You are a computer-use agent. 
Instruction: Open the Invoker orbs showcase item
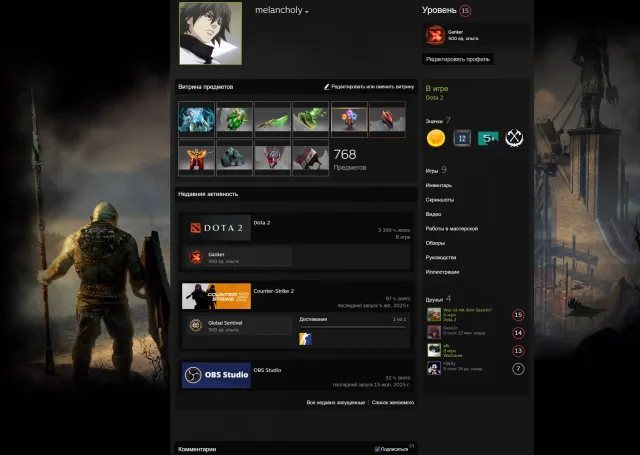click(x=349, y=119)
